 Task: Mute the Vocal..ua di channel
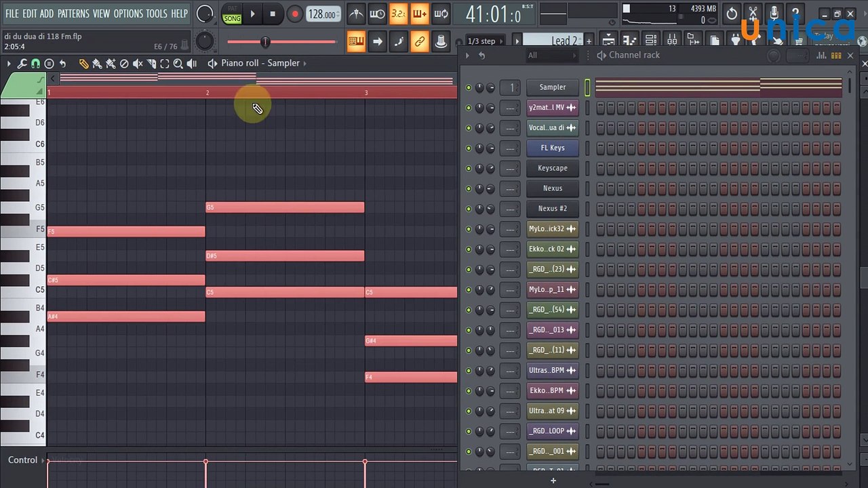(469, 127)
